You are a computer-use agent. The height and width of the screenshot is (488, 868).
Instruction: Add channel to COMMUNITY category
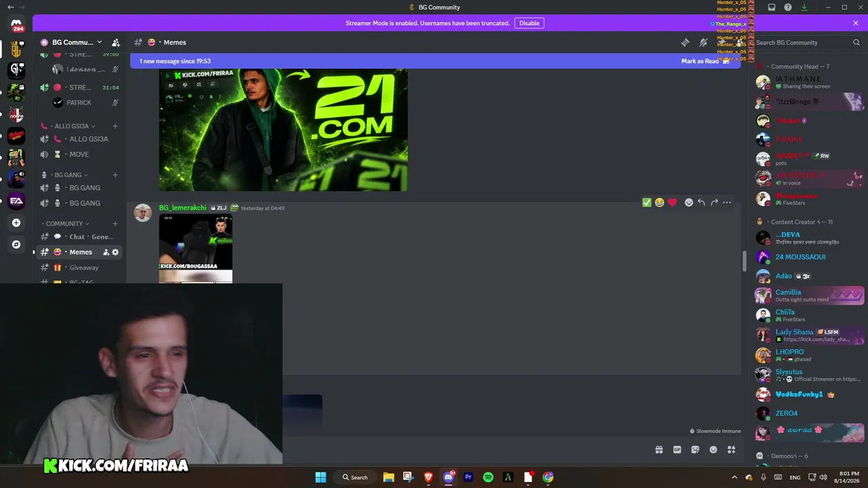pos(115,224)
